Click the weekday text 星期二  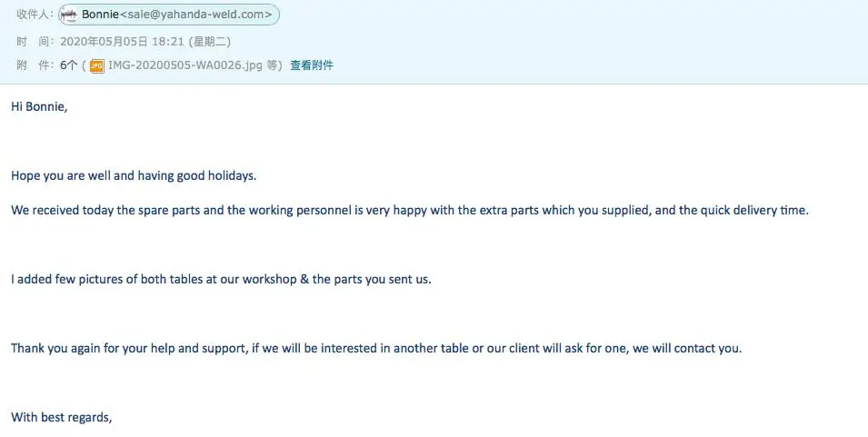coord(210,42)
